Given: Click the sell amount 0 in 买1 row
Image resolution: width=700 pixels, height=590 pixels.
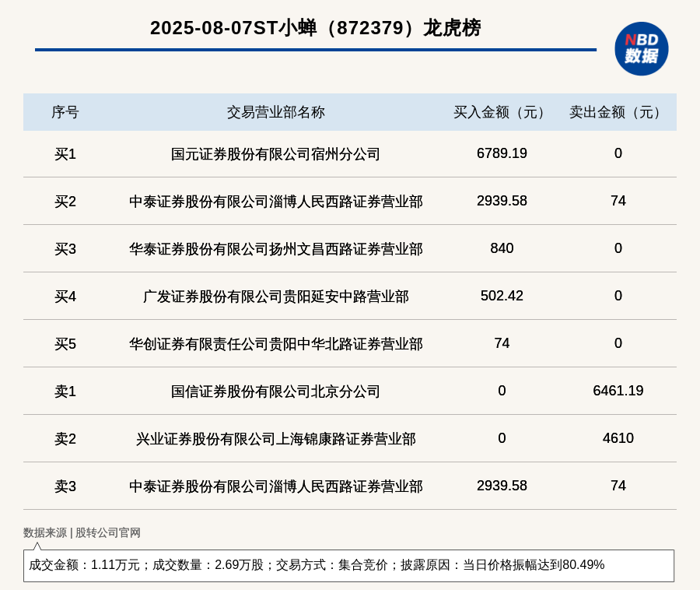Looking at the screenshot, I should click(618, 153).
